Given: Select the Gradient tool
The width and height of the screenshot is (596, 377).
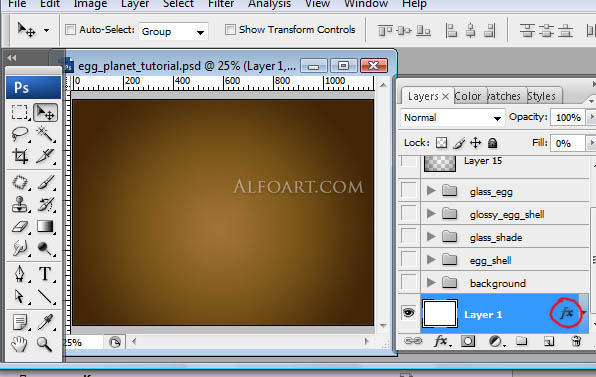Looking at the screenshot, I should click(x=46, y=227).
